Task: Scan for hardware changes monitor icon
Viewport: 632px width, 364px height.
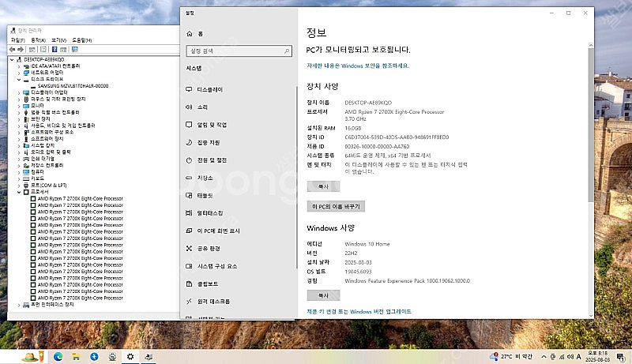Action: 75,50
